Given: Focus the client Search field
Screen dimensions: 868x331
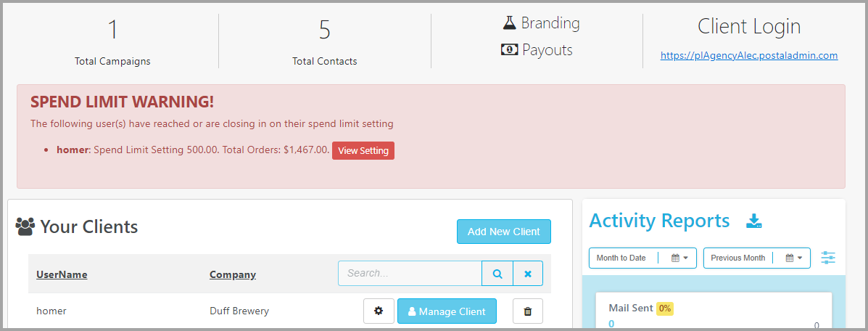Looking at the screenshot, I should coord(410,274).
